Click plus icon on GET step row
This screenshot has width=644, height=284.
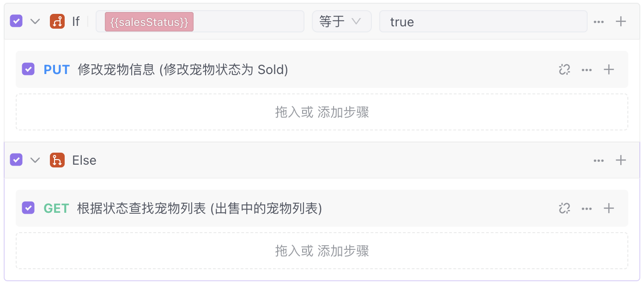click(x=609, y=208)
